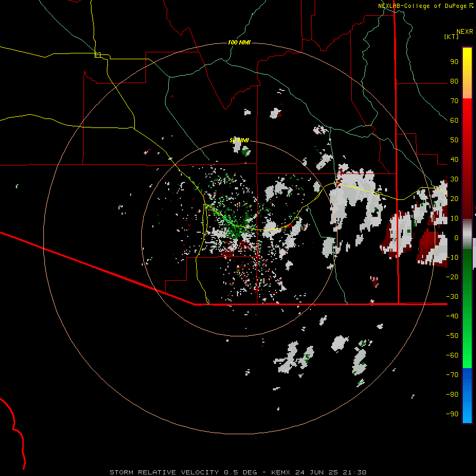The width and height of the screenshot is (476, 476).
Task: Click the 60 value on the velocity scale
Action: [454, 121]
